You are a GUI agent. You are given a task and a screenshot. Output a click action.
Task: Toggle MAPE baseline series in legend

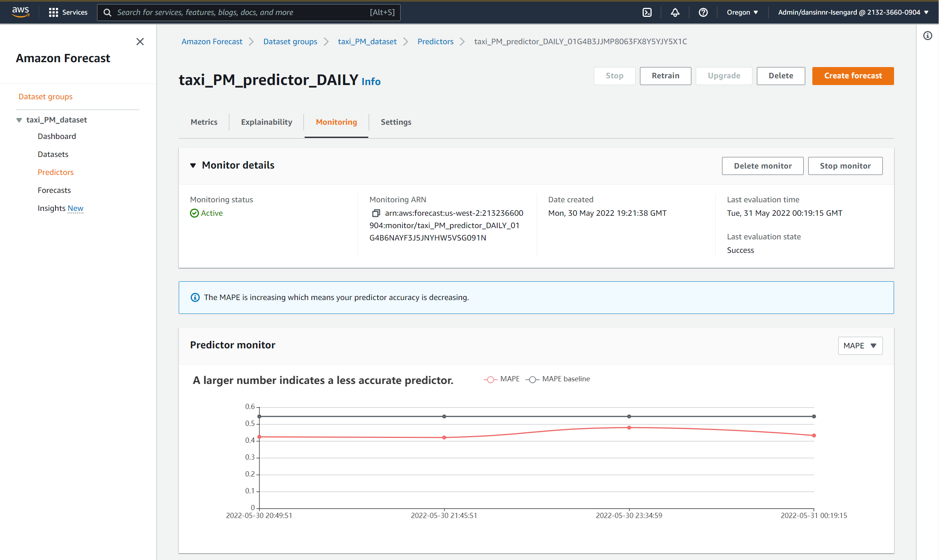(558, 379)
